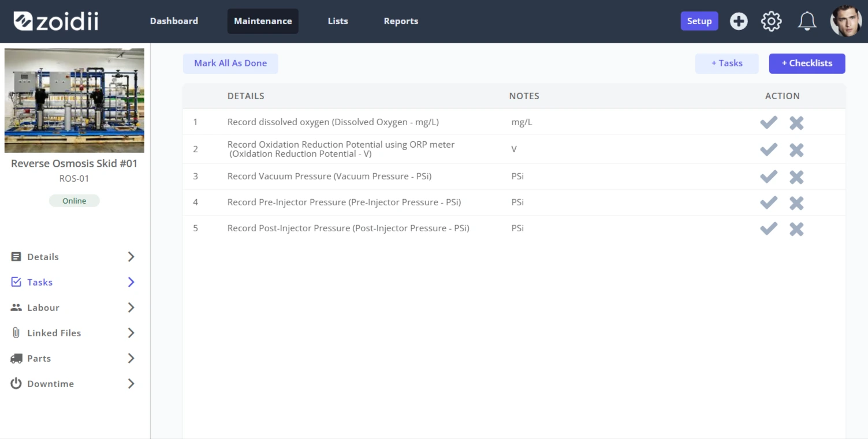
Task: Delete the Oxidation Reduction Potential task
Action: point(796,150)
